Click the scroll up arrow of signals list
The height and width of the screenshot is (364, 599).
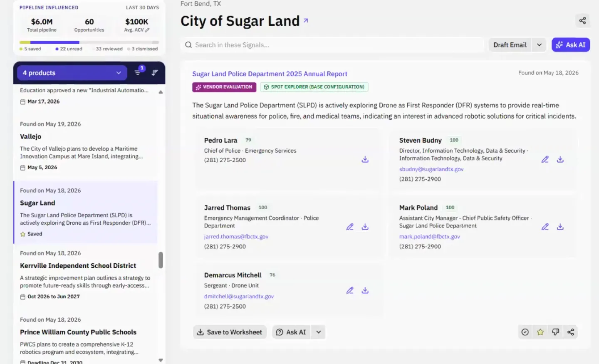click(161, 92)
